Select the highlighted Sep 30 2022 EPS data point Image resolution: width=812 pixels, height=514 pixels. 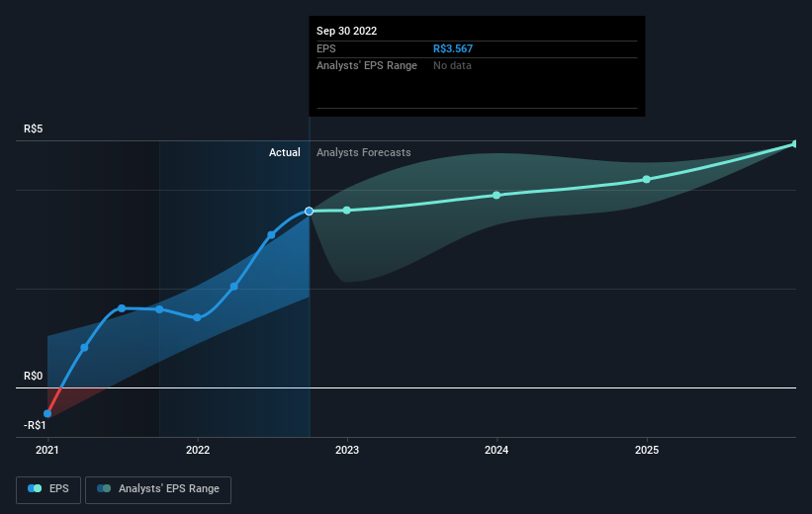click(310, 212)
